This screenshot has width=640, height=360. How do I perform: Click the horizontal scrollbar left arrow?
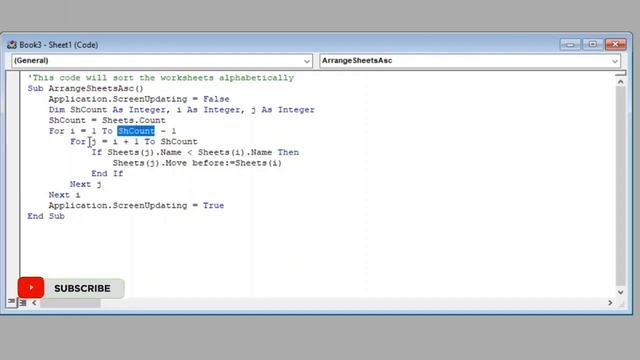(x=34, y=302)
